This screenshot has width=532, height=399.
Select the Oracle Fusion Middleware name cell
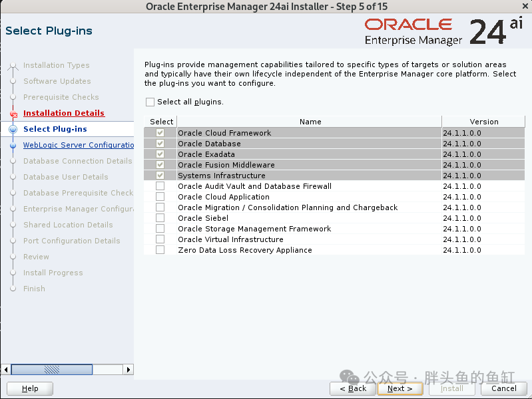[x=310, y=165]
